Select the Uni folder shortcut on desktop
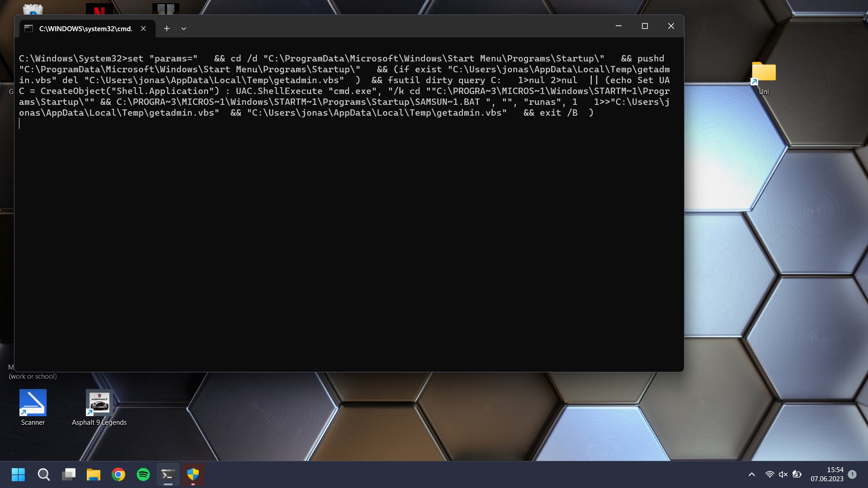 (764, 77)
